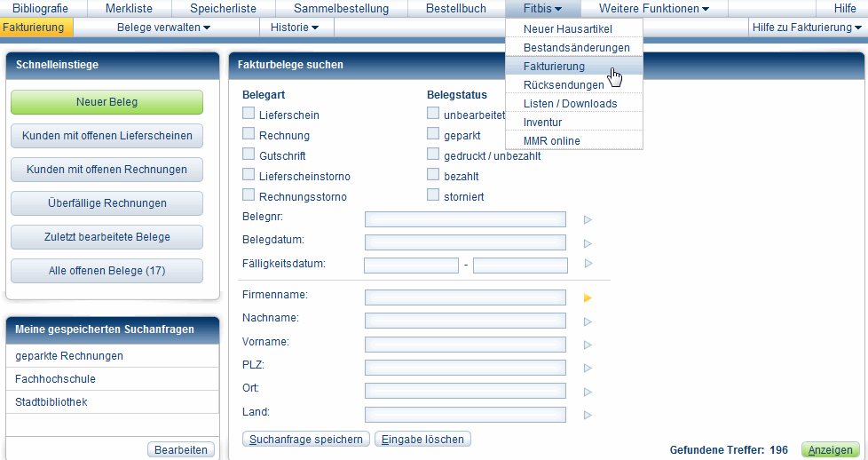Click the yellow arrow beside Firmenname field
This screenshot has width=868, height=460.
[587, 298]
